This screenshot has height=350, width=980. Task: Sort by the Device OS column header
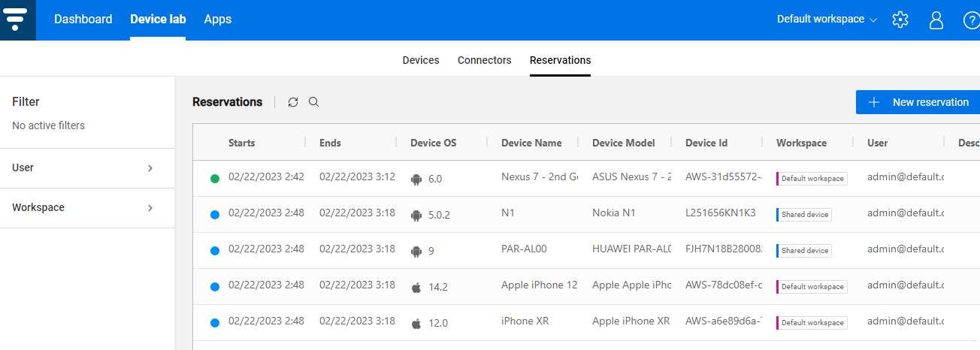pos(433,143)
